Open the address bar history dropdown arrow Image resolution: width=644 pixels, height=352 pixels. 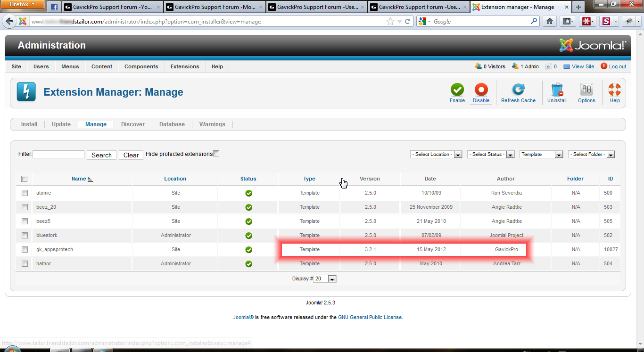[399, 21]
